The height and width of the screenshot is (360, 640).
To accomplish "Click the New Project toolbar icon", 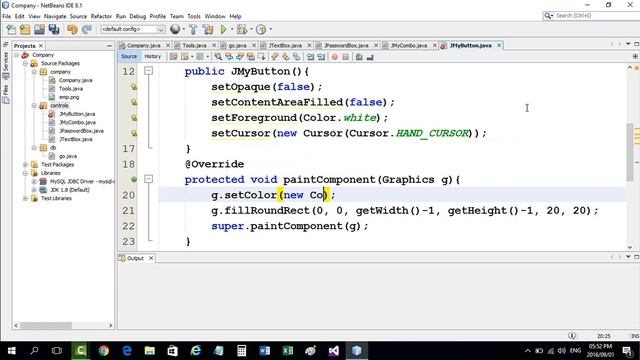I will (25, 29).
